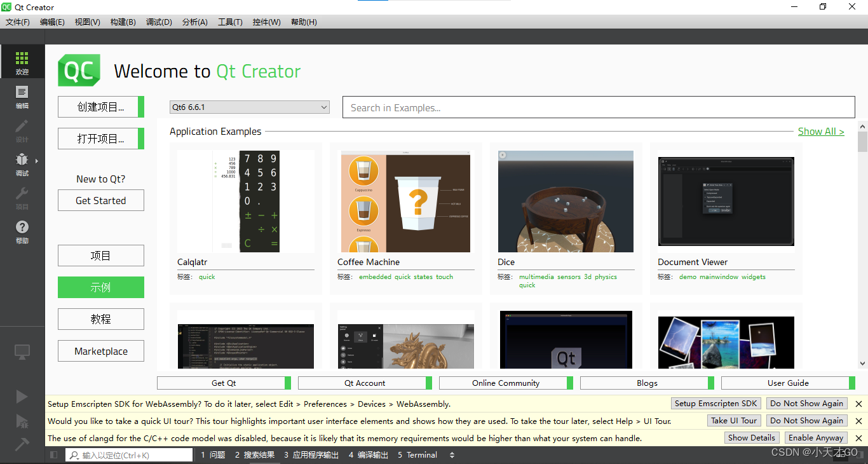The image size is (868, 464).
Task: Open the Qt Account link button
Action: (365, 383)
